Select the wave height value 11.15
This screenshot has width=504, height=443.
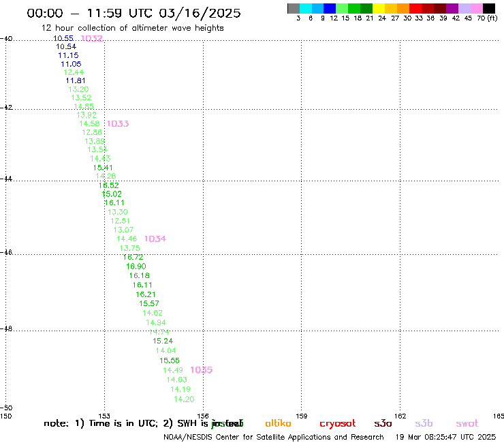(x=68, y=55)
